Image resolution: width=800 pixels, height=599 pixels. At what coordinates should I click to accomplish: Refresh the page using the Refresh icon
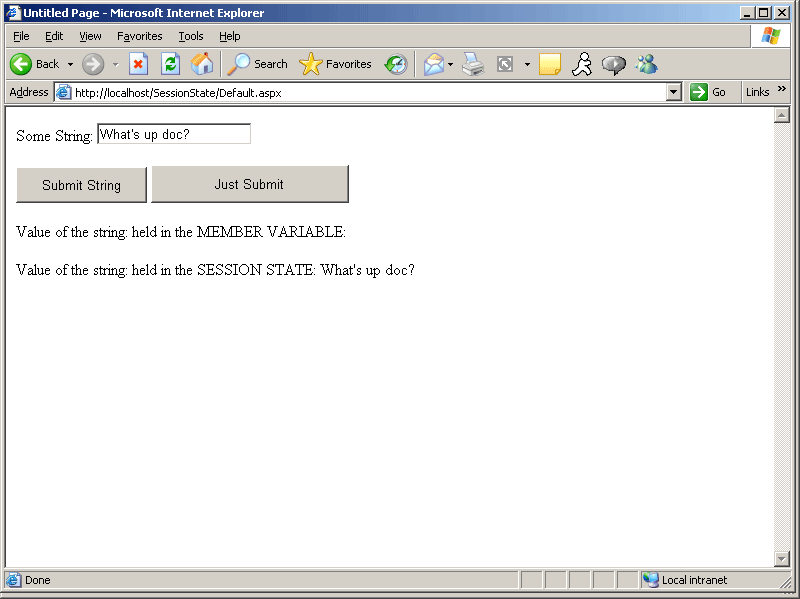point(170,64)
